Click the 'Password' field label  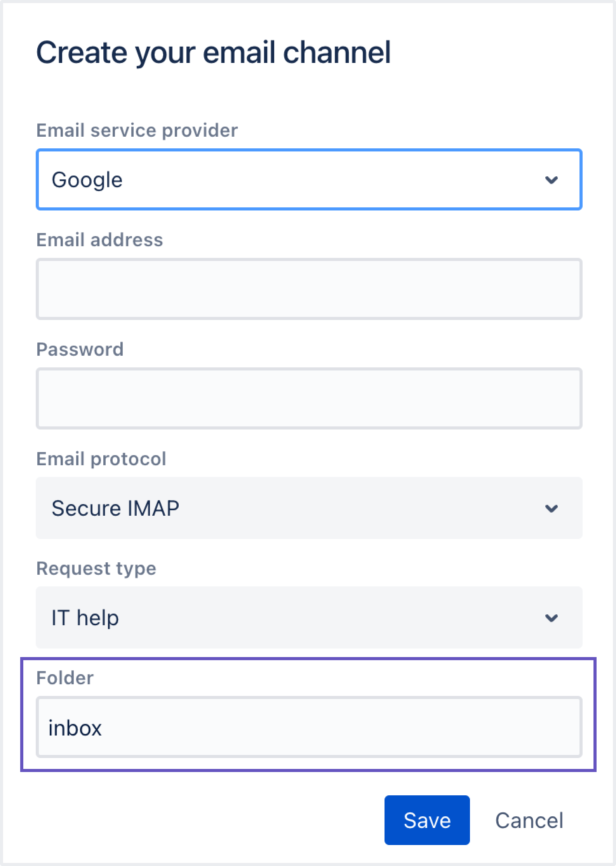(x=80, y=349)
